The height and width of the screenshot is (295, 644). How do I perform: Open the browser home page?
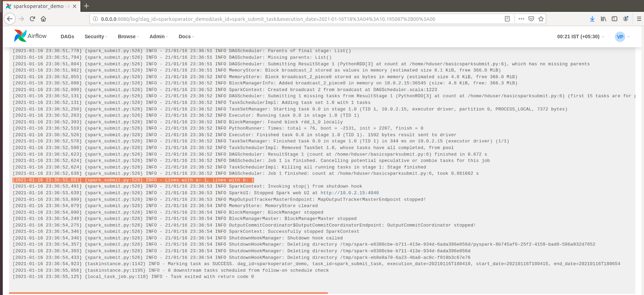[43, 19]
